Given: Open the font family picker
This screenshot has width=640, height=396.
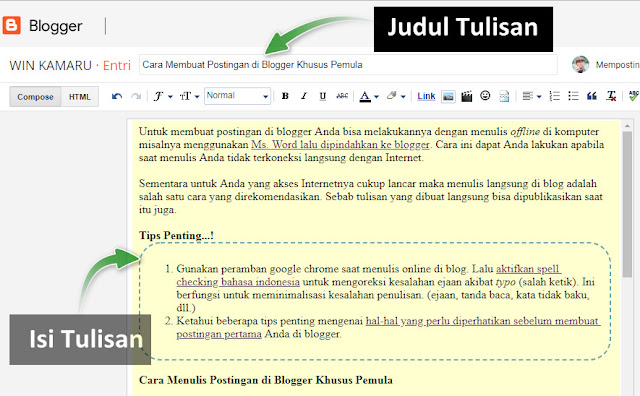Looking at the screenshot, I should pos(162,96).
